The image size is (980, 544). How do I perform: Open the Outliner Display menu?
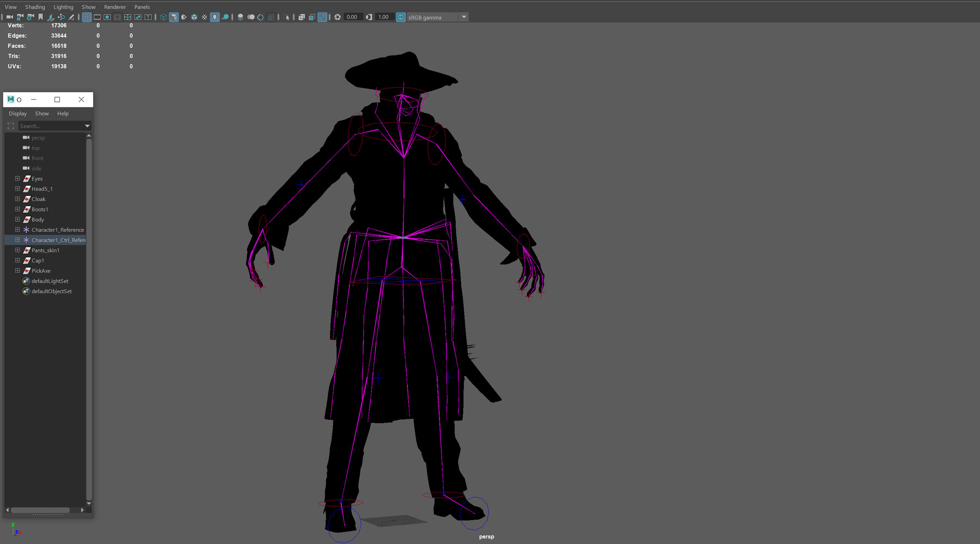[x=17, y=114]
